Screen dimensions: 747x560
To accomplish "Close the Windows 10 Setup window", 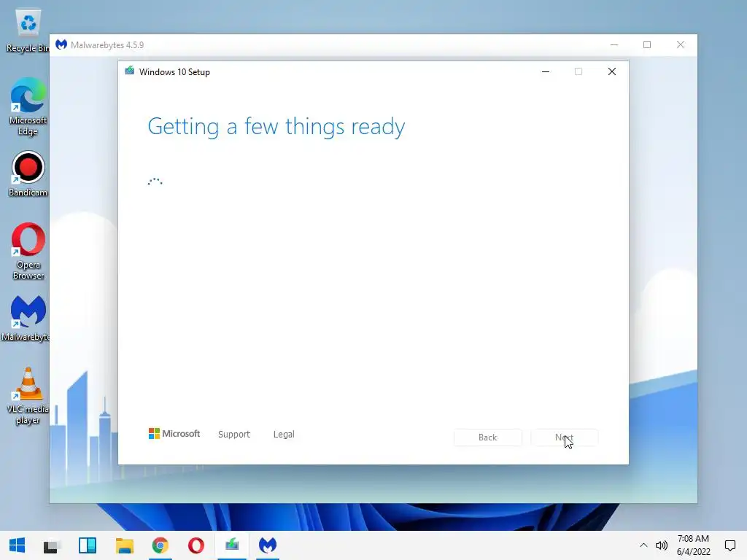I will pos(612,71).
